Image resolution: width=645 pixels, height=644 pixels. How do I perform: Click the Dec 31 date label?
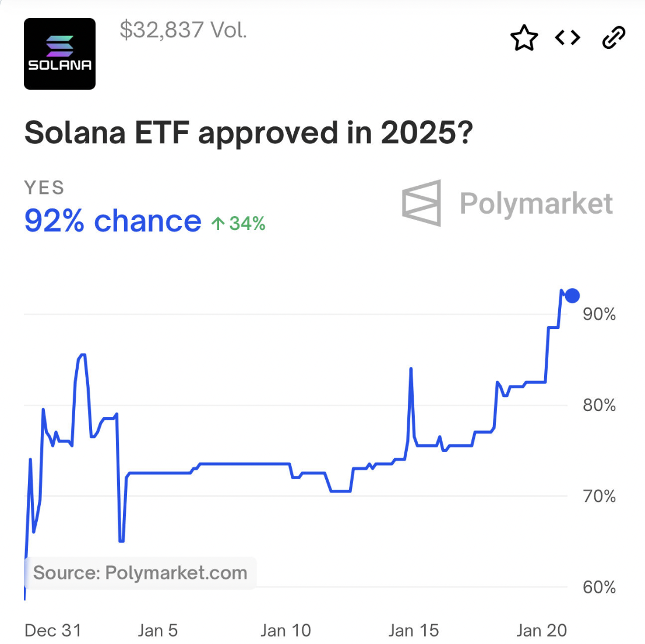53,630
